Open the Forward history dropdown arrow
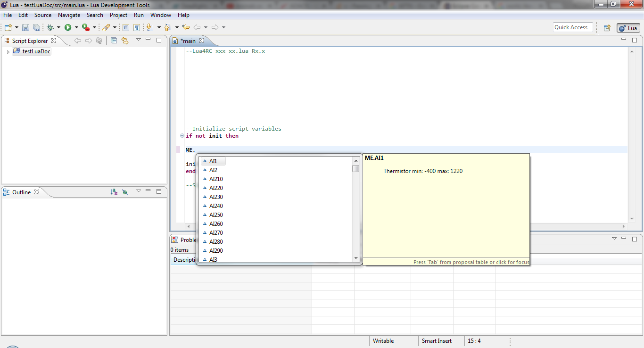Viewport: 644px width, 348px height. point(223,27)
